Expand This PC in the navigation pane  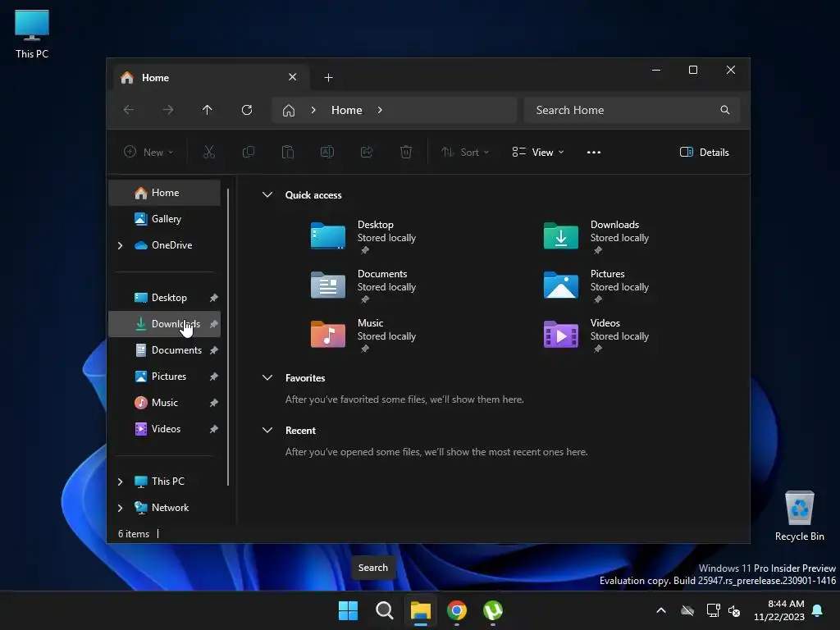tap(120, 482)
